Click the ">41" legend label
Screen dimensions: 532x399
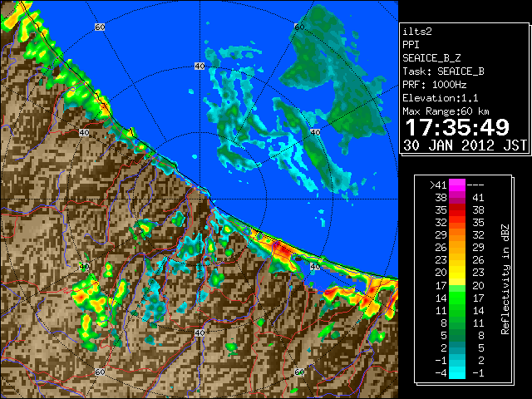coord(438,185)
